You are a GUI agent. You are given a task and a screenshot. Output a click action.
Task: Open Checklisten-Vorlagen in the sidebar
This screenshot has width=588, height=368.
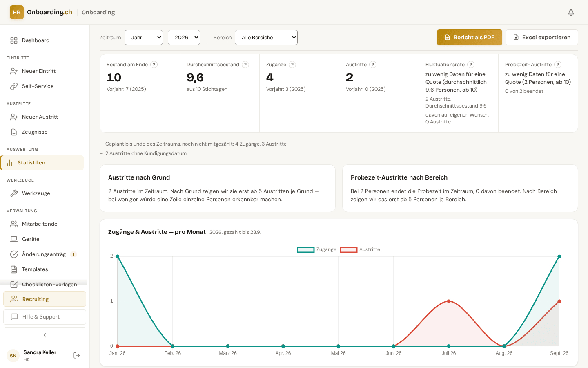click(45, 285)
